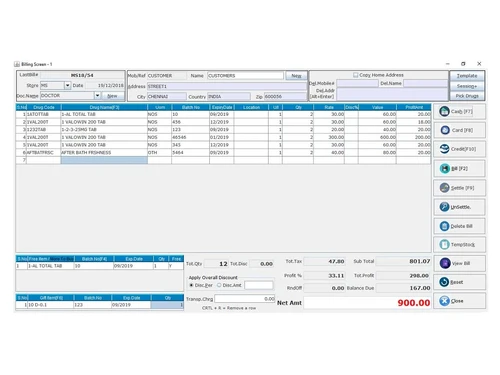Image resolution: width=500 pixels, height=375 pixels.
Task: Tick the Copy Home Address checkbox
Action: pos(355,75)
